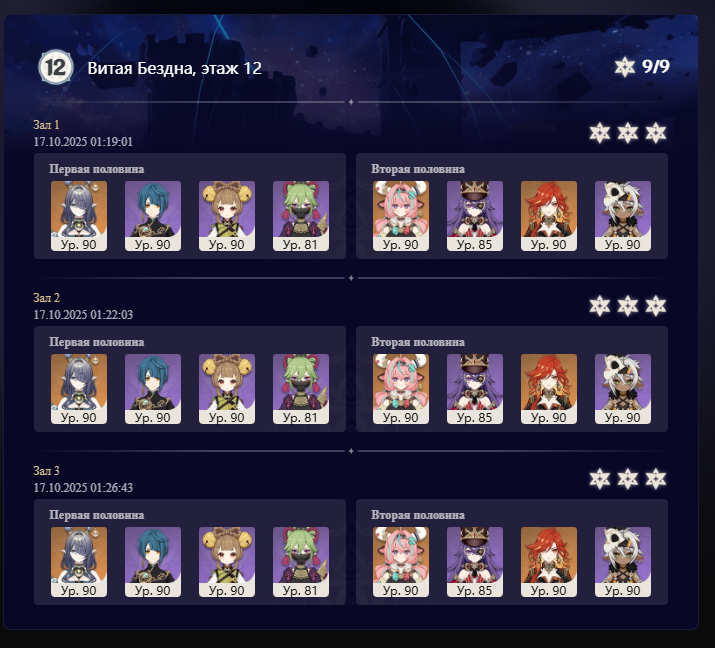Click the last star of Зал 3 rating
Image resolution: width=715 pixels, height=648 pixels.
coord(656,479)
